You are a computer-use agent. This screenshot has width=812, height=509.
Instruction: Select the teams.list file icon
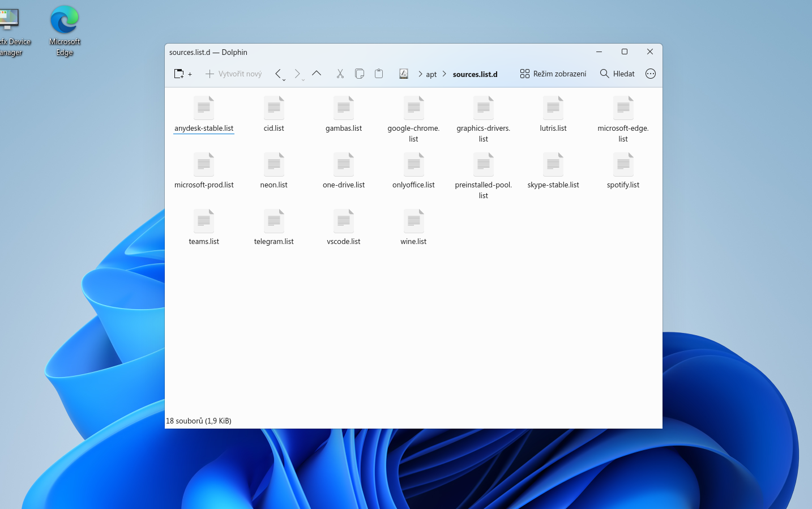click(x=204, y=221)
